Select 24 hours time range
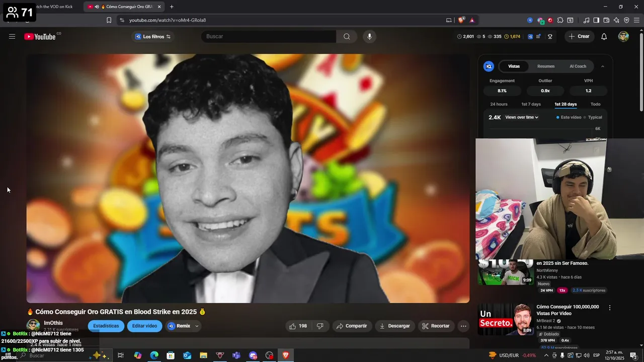The width and height of the screenshot is (644, 362). click(x=499, y=104)
